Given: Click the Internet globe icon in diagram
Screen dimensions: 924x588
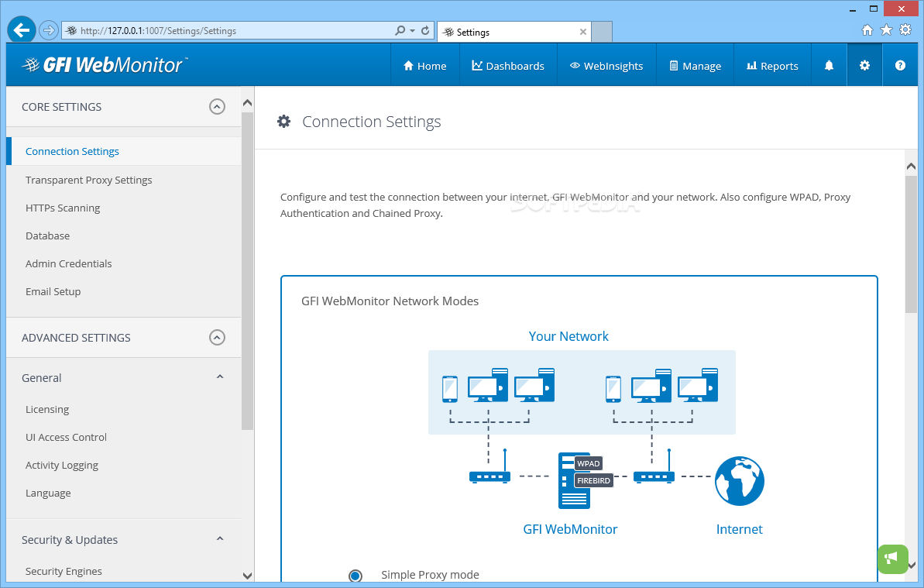Looking at the screenshot, I should [740, 481].
